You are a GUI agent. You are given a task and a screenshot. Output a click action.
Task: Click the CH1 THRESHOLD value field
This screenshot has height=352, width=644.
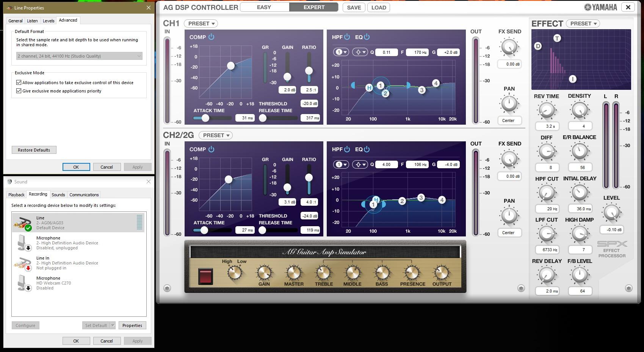tap(309, 103)
